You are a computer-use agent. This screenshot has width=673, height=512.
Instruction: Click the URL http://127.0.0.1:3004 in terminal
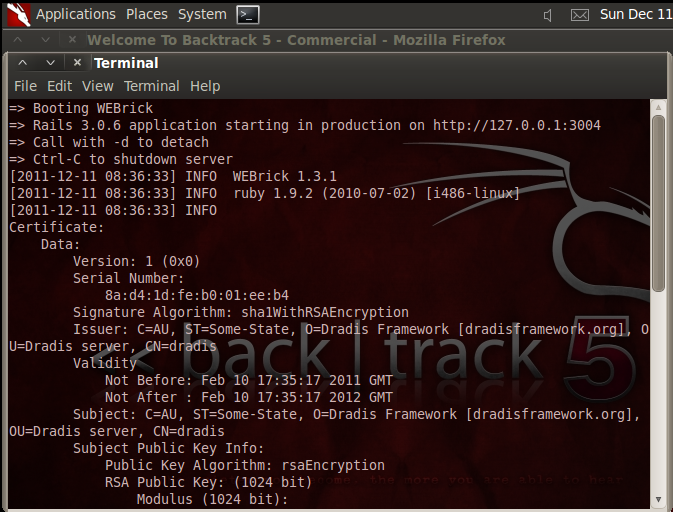[517, 125]
